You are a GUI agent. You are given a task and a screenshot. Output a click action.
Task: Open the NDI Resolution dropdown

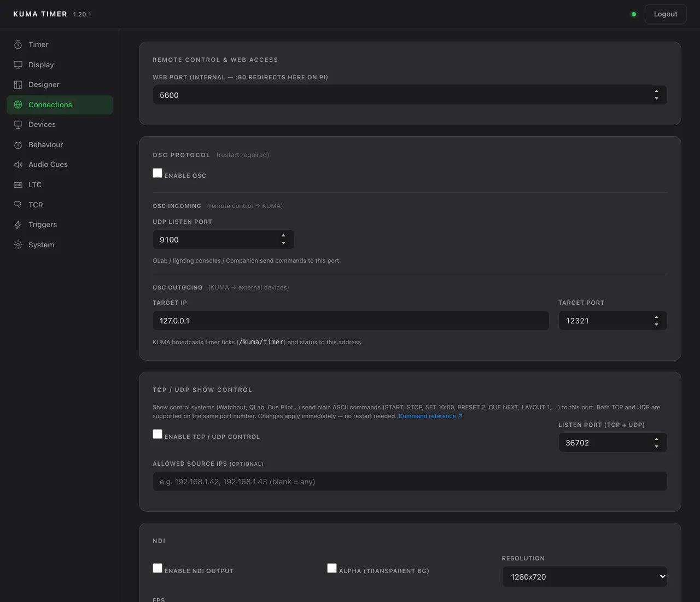585,576
